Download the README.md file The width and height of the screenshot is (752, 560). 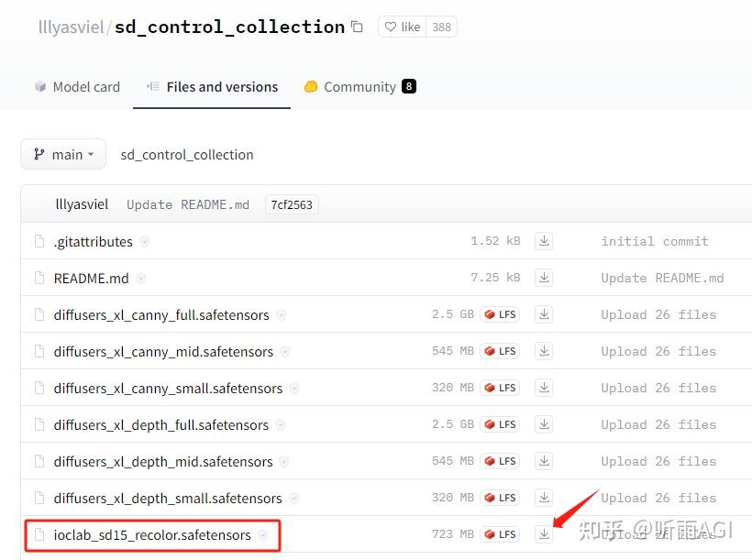(544, 278)
